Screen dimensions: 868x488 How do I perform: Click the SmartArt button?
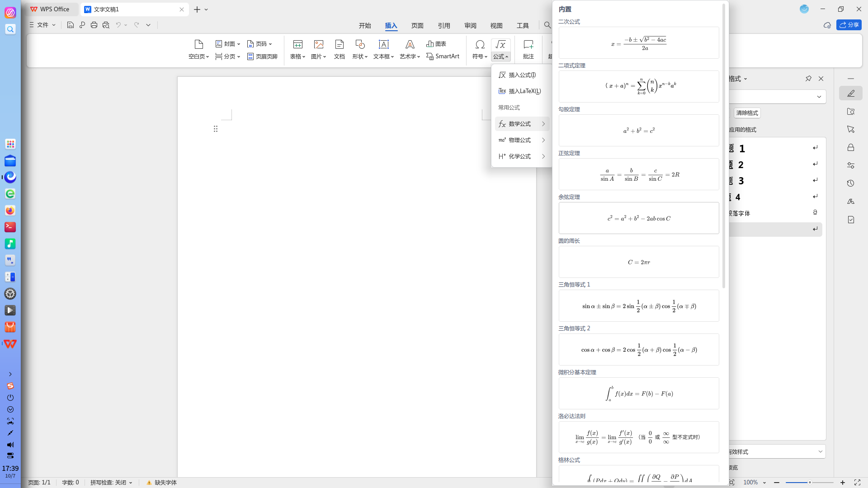[443, 56]
